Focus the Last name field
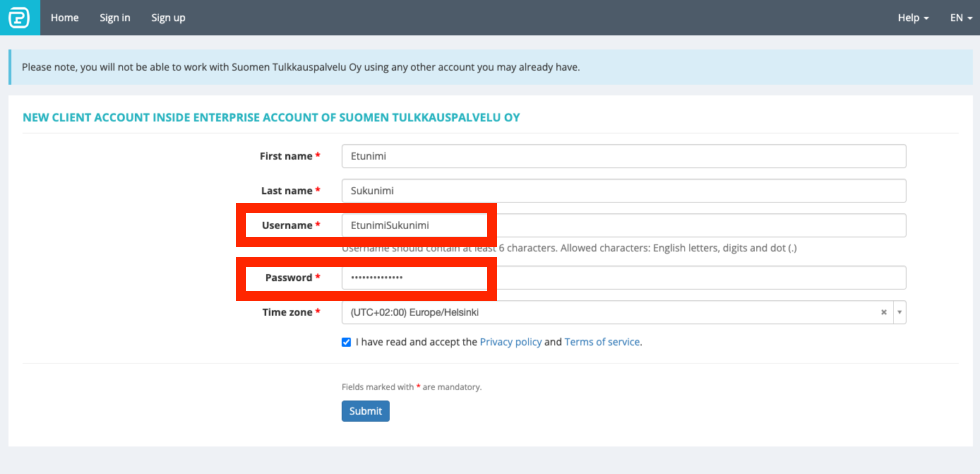980x474 pixels. coord(624,191)
